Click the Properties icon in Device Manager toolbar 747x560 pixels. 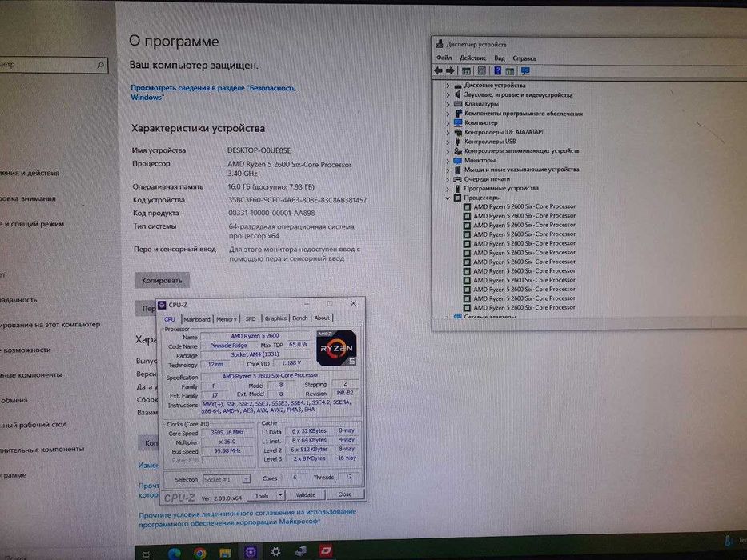[482, 71]
